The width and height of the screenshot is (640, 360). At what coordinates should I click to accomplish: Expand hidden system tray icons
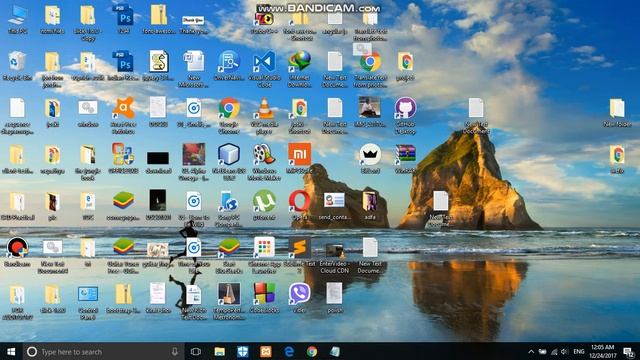click(531, 351)
